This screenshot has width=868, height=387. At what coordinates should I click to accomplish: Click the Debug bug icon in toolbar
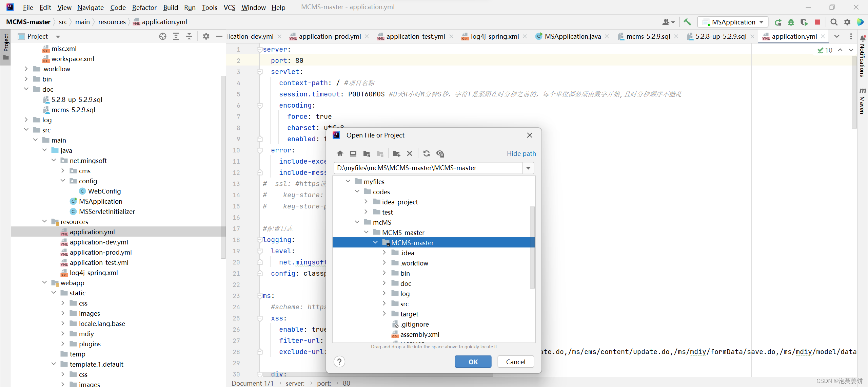[791, 22]
